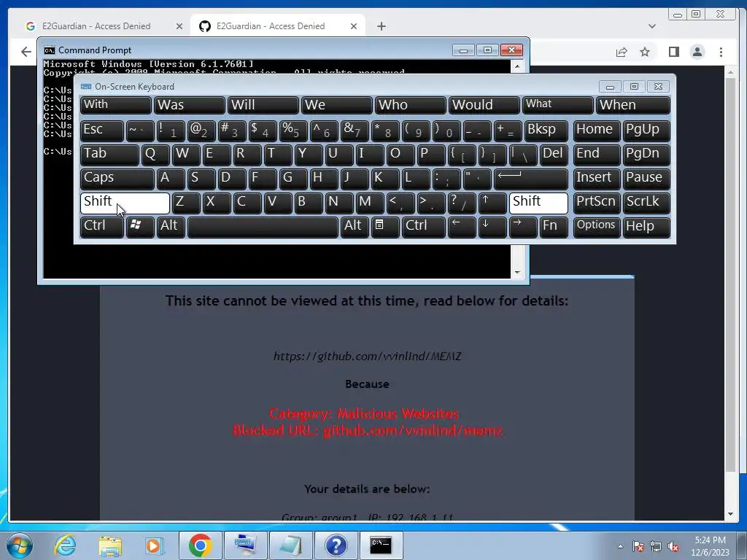Click the Bksp key
Image resolution: width=747 pixels, height=560 pixels.
click(546, 131)
